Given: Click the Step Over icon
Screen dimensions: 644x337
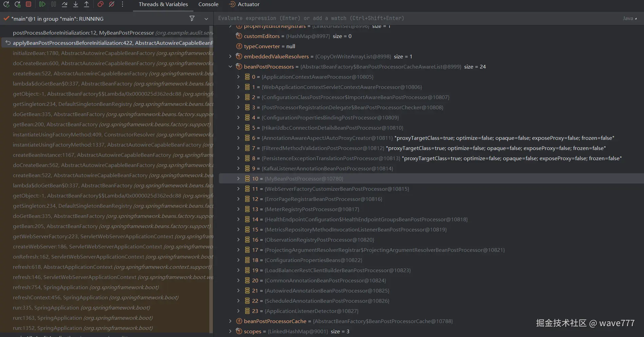Looking at the screenshot, I should pyautogui.click(x=64, y=4).
